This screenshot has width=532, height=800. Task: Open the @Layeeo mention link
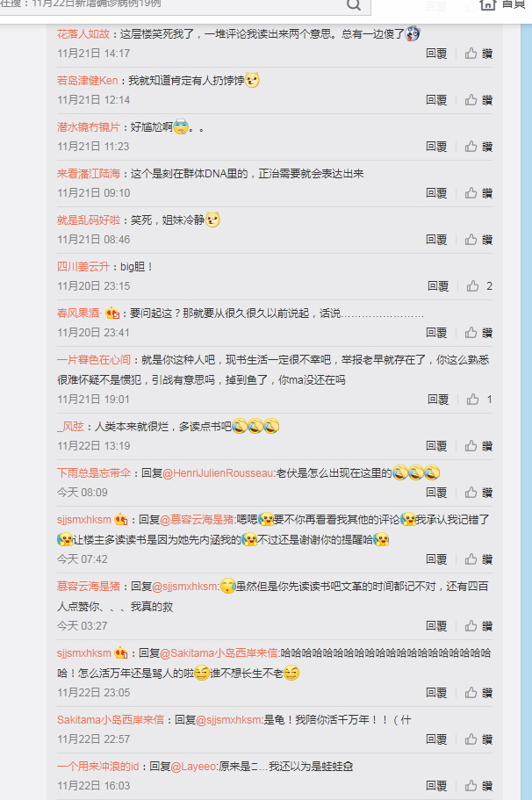(194, 767)
